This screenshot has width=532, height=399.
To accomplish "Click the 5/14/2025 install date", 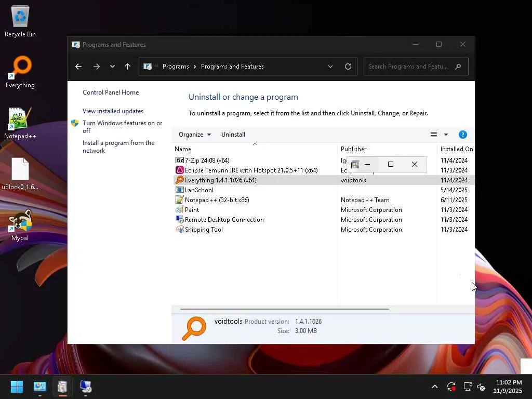I will pos(454,190).
